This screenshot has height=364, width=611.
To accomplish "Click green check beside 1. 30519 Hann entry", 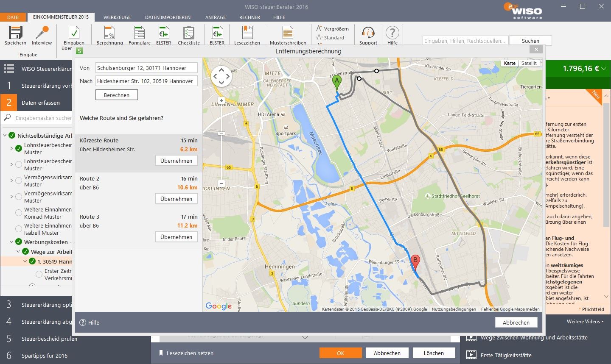I will pyautogui.click(x=32, y=261).
